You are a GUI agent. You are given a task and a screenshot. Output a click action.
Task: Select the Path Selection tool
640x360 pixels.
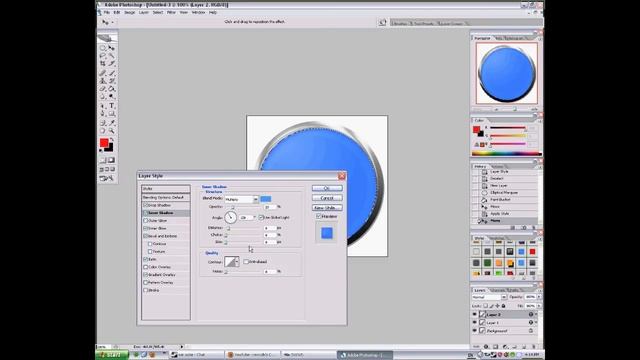coord(102,106)
